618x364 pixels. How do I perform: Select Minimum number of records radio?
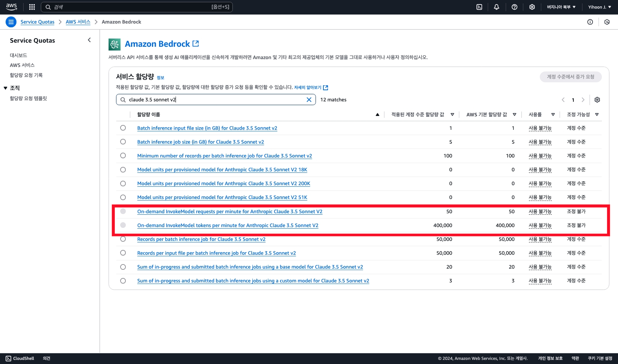pos(123,156)
